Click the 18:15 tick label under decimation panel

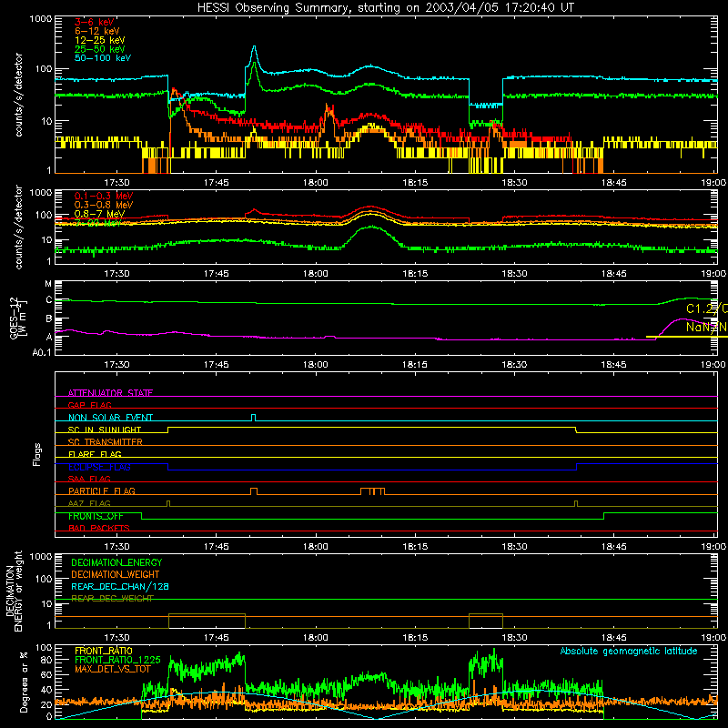(x=415, y=638)
